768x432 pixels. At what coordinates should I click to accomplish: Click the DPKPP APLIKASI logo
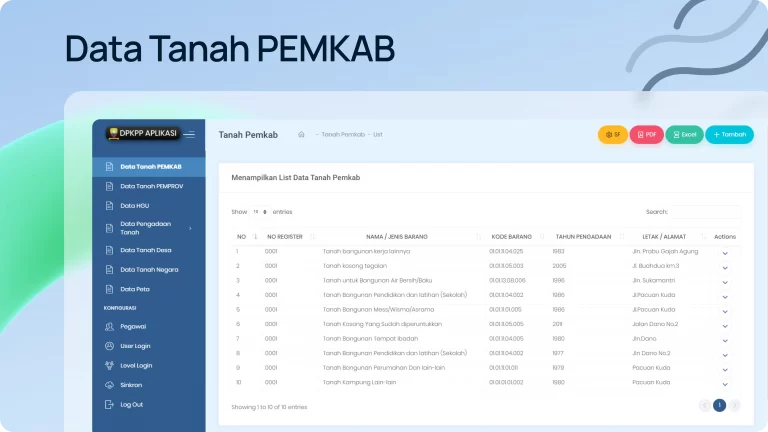coord(143,133)
